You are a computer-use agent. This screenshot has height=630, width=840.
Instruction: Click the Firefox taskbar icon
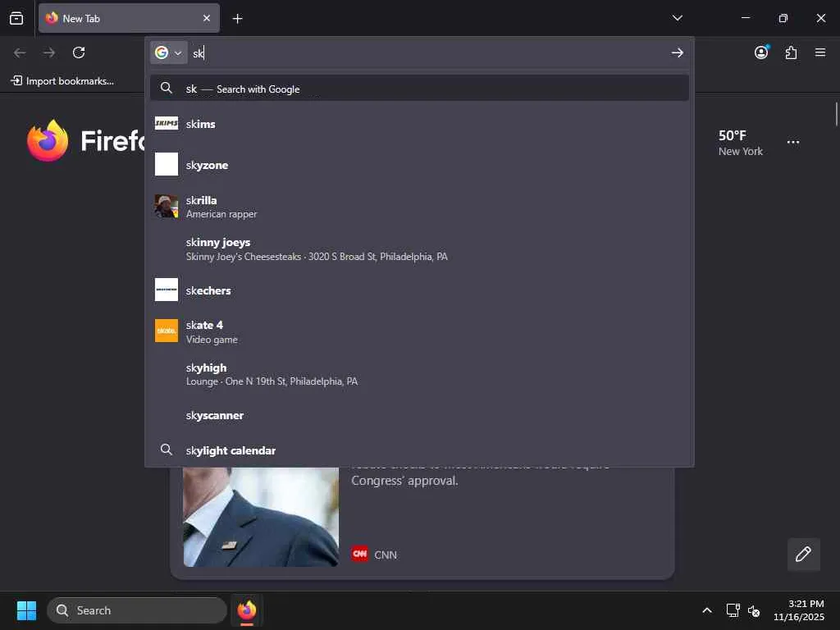tap(247, 610)
